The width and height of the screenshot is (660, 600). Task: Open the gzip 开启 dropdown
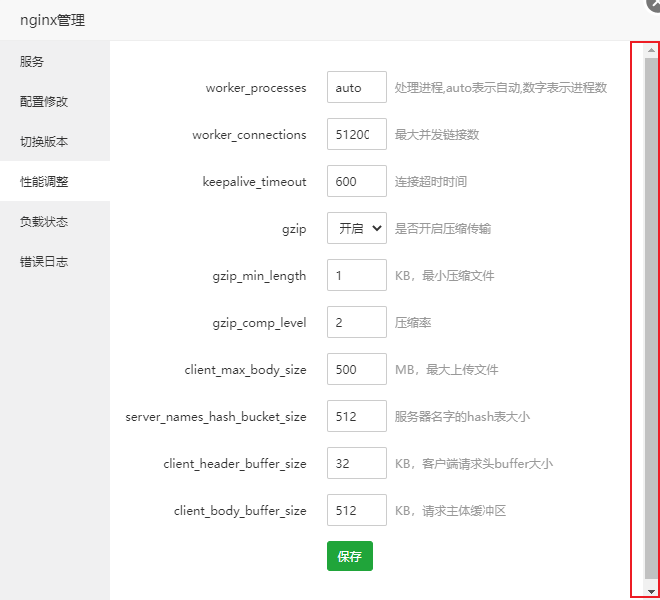pos(357,228)
